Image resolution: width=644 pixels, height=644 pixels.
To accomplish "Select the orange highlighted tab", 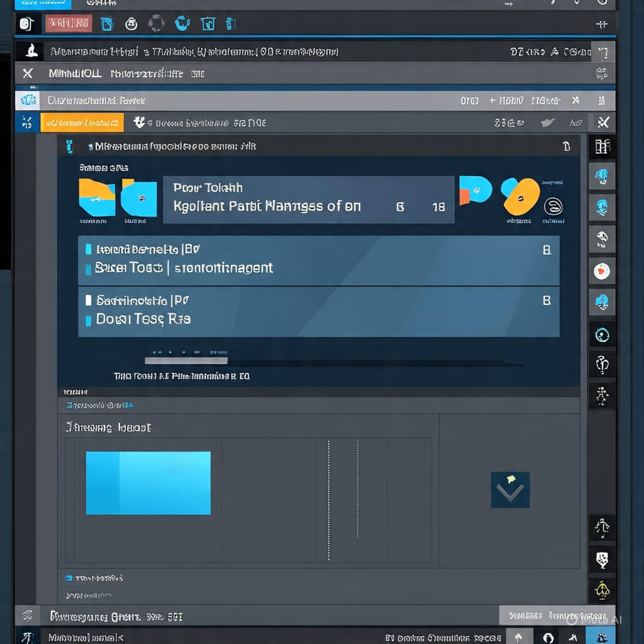I will click(82, 123).
